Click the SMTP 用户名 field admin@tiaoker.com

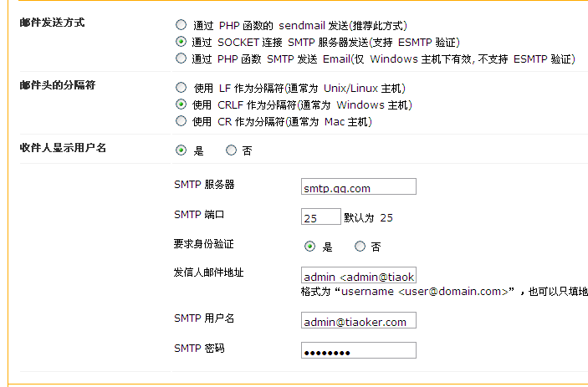pos(359,320)
